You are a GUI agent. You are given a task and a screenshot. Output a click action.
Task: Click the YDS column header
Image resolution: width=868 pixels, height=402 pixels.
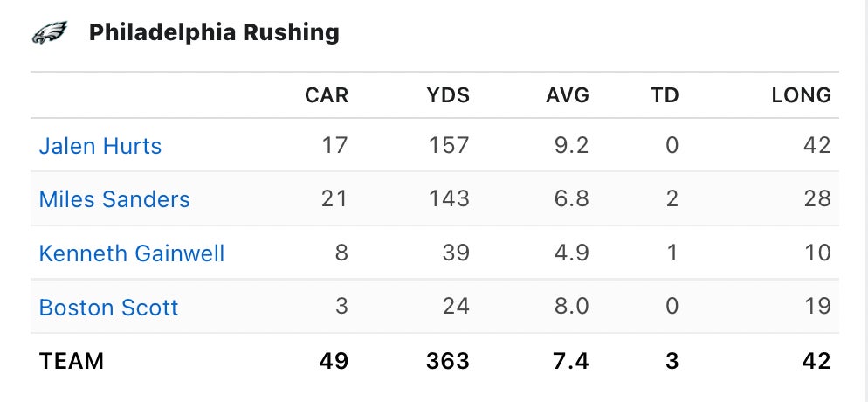[x=448, y=95]
